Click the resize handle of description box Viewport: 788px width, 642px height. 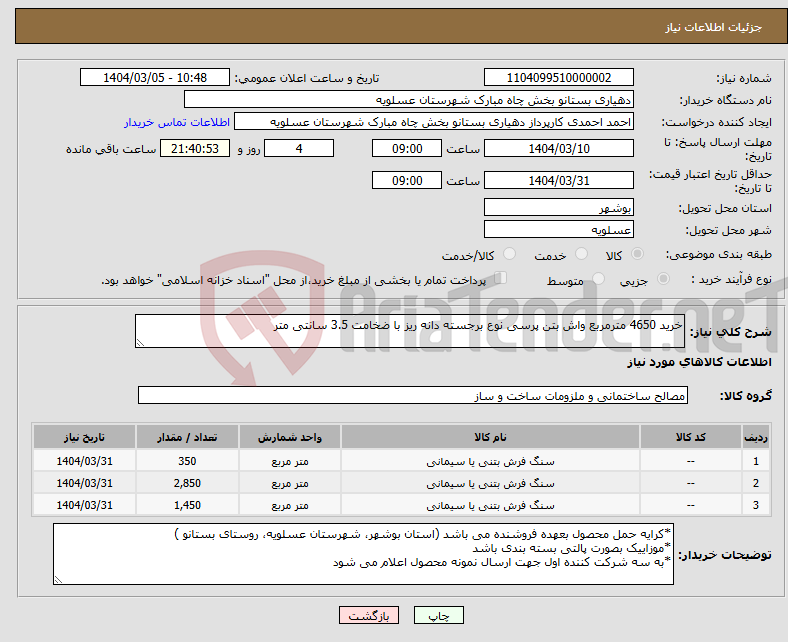(x=140, y=342)
